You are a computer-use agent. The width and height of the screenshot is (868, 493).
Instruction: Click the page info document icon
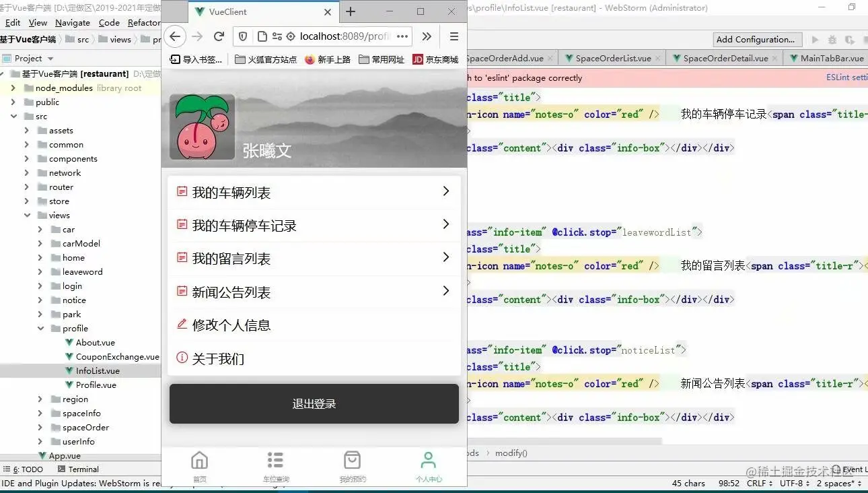262,36
